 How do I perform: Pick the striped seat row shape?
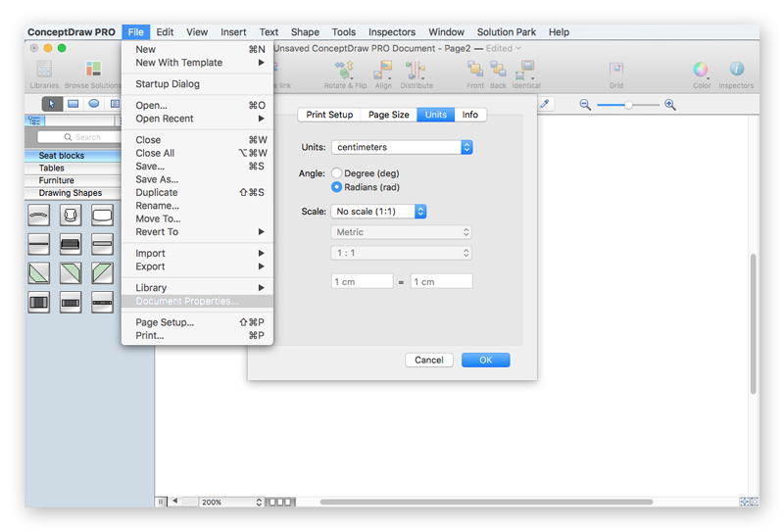coord(39,303)
